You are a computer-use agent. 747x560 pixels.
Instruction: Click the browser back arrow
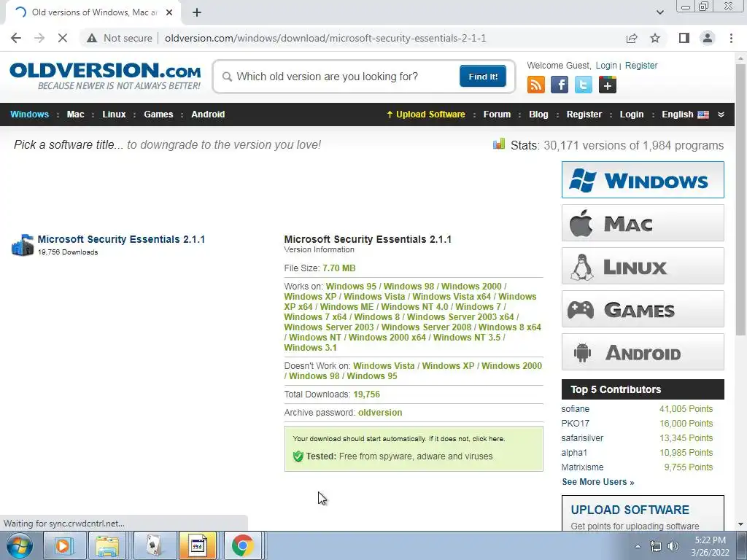(x=16, y=38)
